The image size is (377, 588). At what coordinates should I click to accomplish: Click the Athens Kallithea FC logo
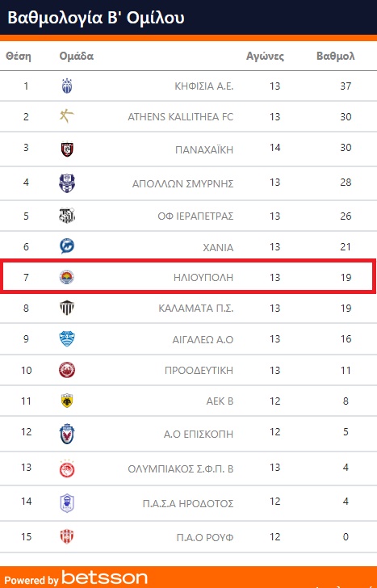[x=67, y=116]
